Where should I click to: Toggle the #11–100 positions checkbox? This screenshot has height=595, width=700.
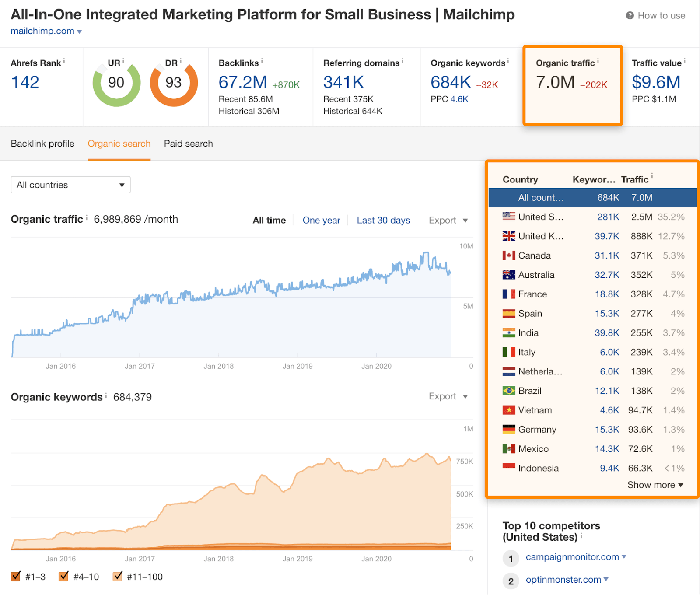point(117,576)
